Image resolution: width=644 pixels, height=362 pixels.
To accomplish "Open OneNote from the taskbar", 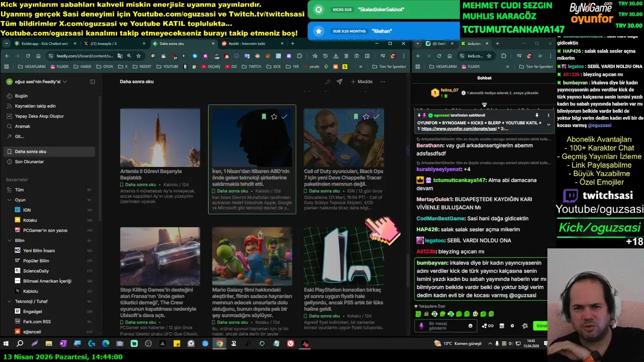I will pos(63,344).
